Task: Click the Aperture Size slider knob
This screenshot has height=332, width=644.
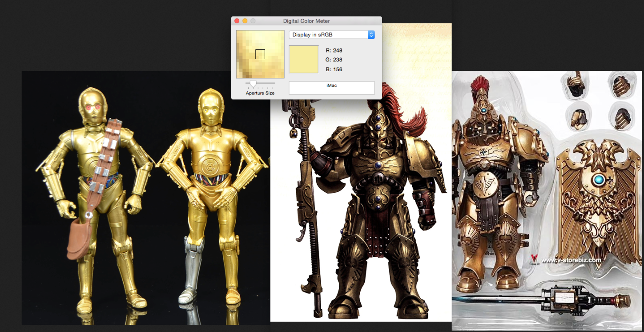Action: click(x=253, y=83)
